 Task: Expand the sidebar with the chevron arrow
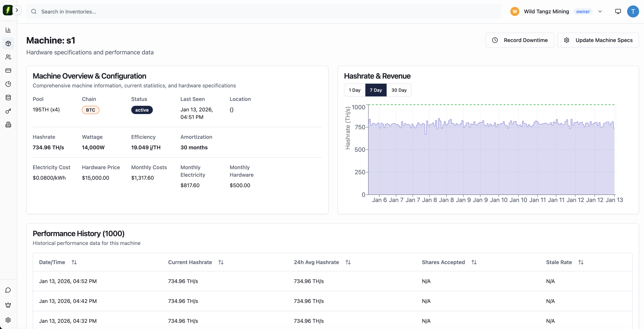pos(17,10)
